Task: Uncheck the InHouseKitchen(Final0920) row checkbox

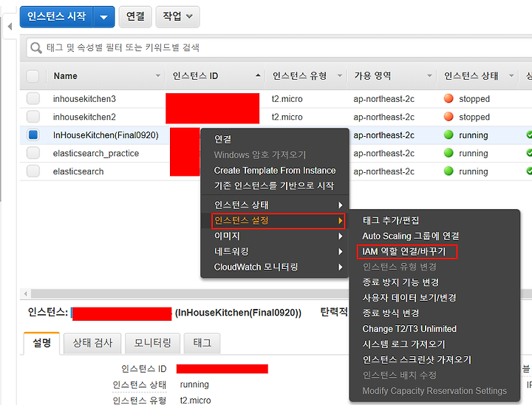Action: point(33,135)
